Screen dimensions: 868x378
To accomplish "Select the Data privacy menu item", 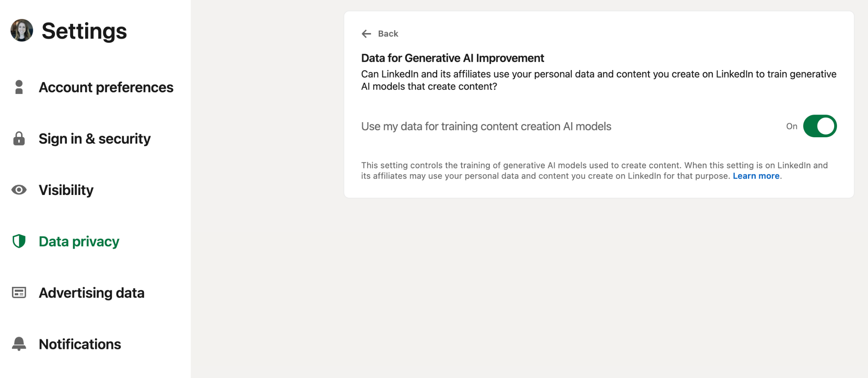I will (x=79, y=241).
